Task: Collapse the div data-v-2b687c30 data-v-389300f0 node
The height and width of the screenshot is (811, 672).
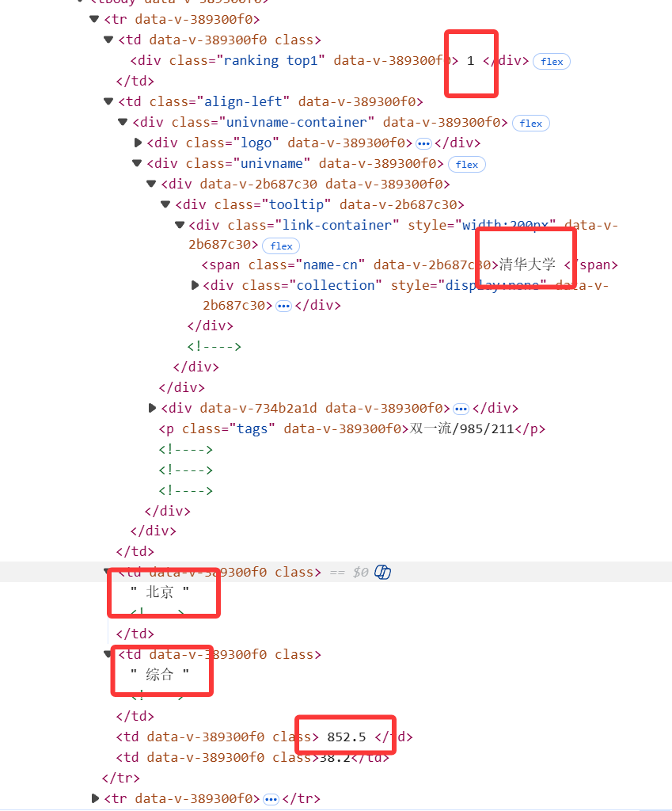Action: coord(151,184)
